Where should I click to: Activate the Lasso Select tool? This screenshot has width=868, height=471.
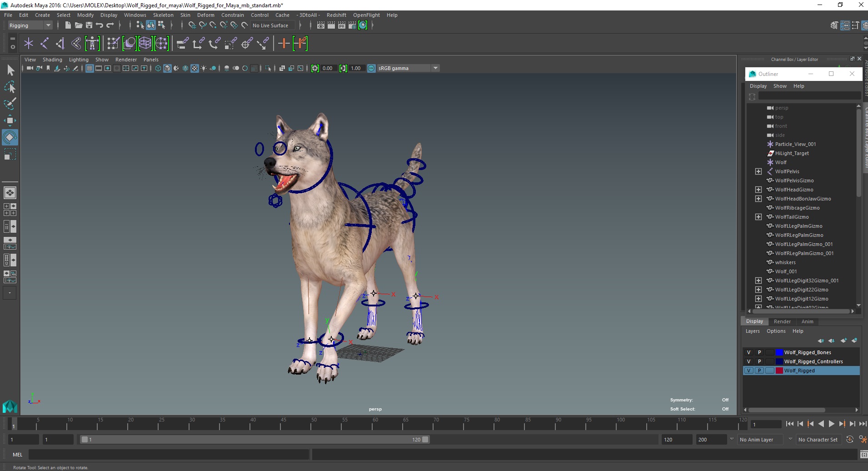pyautogui.click(x=10, y=87)
